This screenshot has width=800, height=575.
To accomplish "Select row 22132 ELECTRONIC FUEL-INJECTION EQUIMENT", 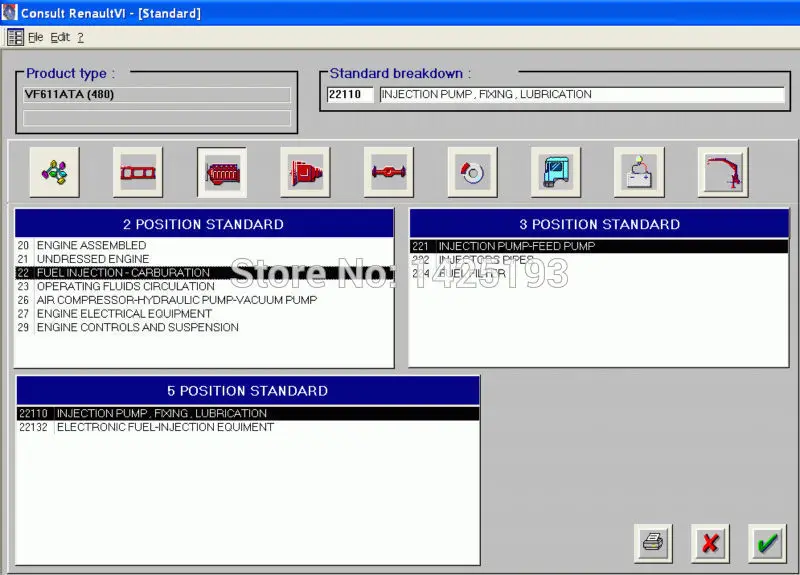I will pyautogui.click(x=248, y=427).
